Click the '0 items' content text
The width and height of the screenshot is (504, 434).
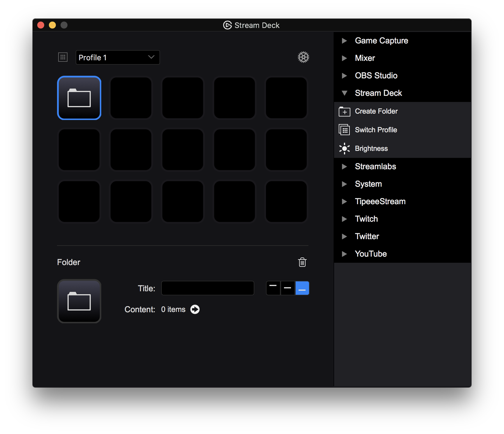coord(173,309)
